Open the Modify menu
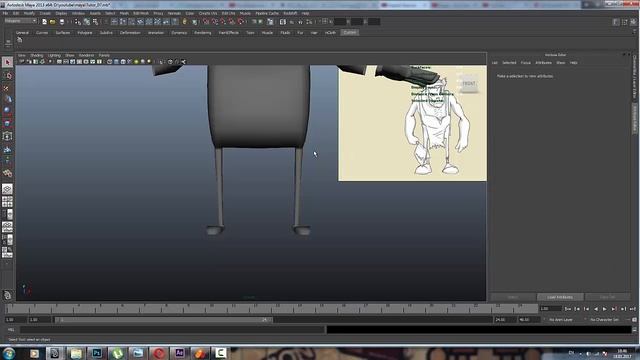Viewport: 640px width, 360px height. coord(29,13)
